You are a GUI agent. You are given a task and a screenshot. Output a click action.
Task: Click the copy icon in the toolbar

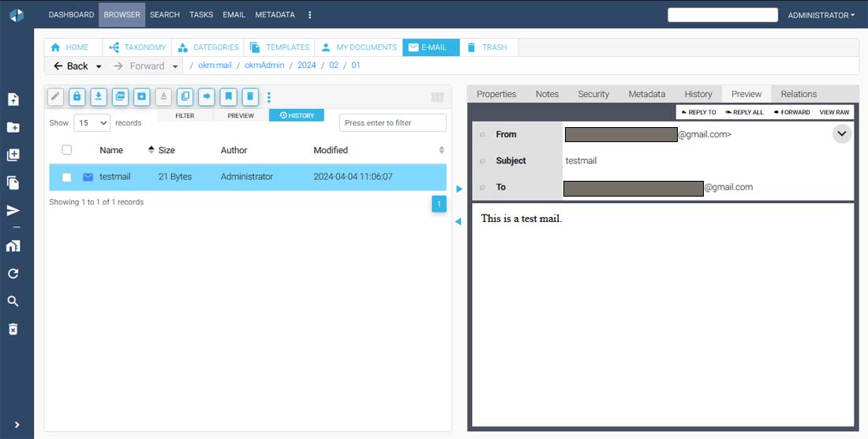click(185, 96)
